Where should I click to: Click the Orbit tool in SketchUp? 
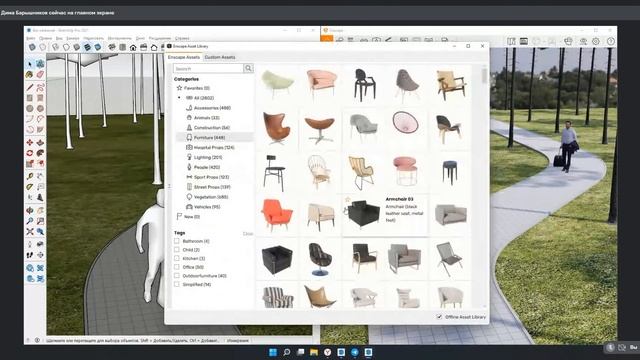pos(30,210)
